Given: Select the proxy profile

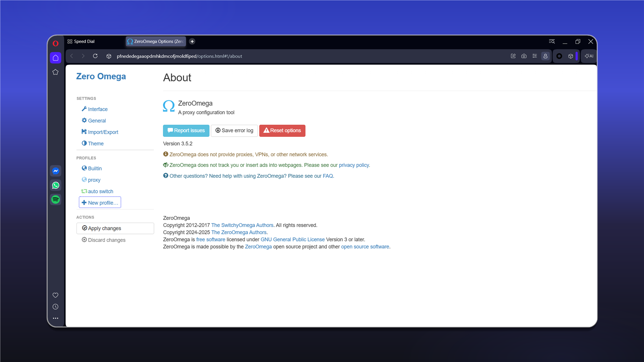Looking at the screenshot, I should click(x=91, y=180).
